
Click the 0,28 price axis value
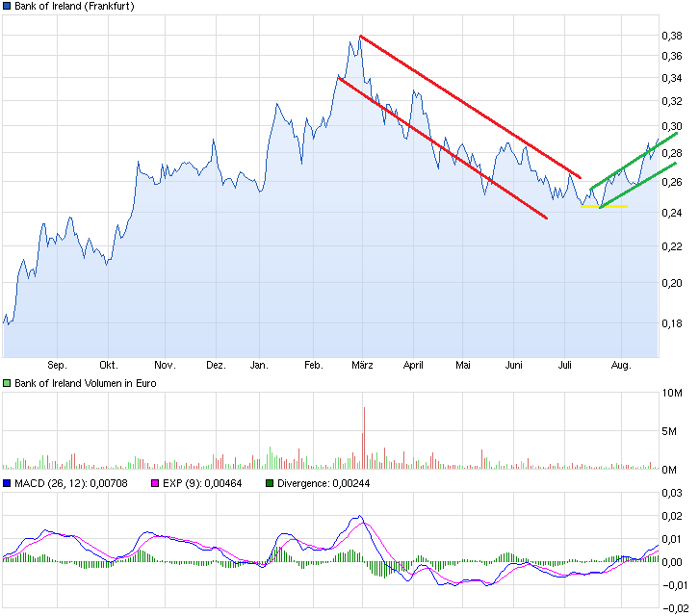pos(672,154)
